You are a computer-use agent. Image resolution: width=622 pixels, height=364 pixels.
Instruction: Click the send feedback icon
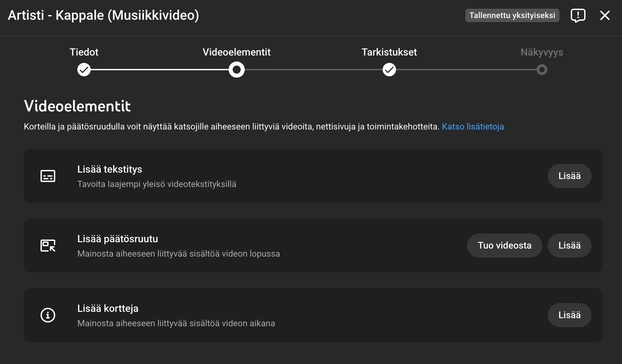tap(578, 15)
